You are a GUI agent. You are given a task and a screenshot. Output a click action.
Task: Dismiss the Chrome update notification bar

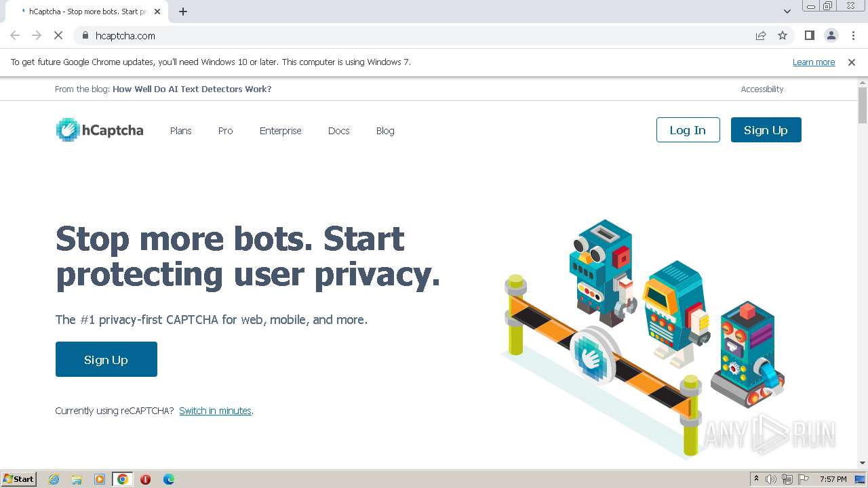point(852,62)
